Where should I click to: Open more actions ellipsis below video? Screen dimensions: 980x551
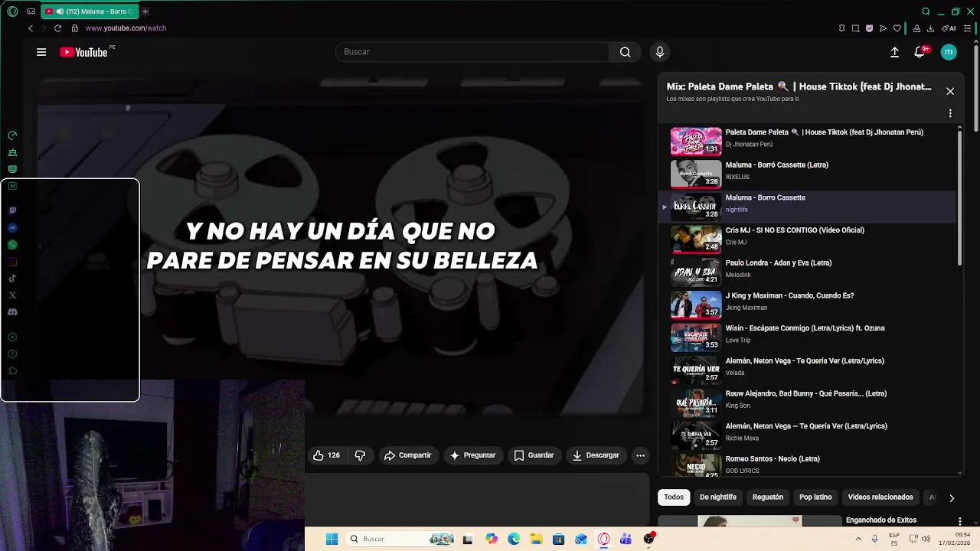click(640, 455)
